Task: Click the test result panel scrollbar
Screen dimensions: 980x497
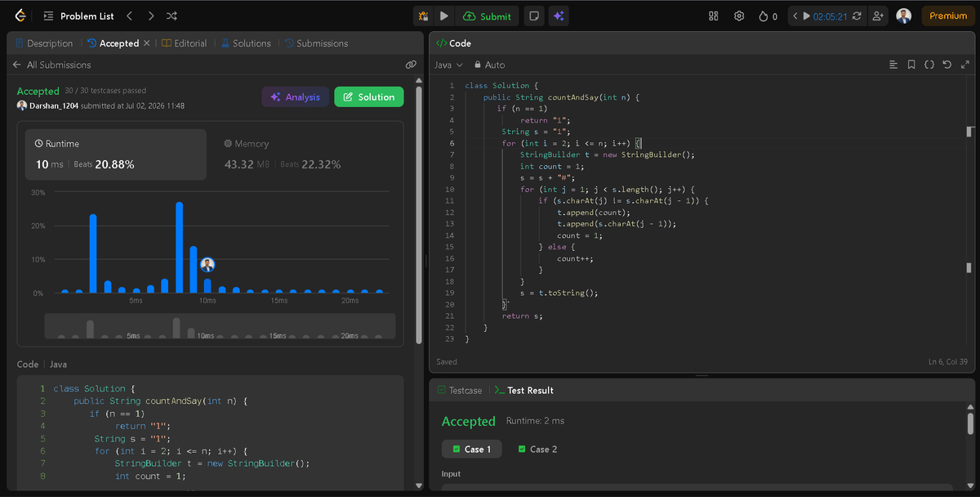Action: pos(970,423)
